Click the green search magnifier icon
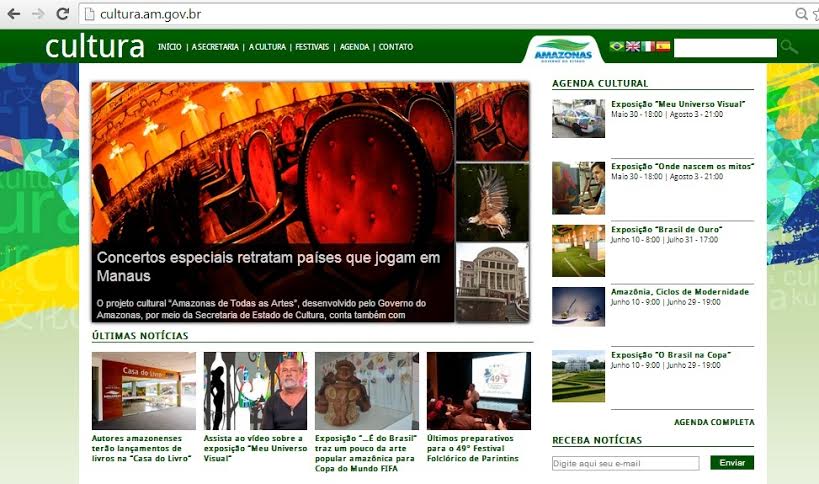The height and width of the screenshot is (484, 819). coord(789,47)
